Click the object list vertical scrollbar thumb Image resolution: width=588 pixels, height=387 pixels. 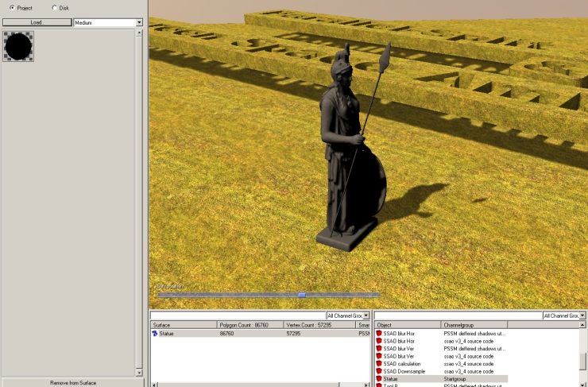pyautogui.click(x=582, y=361)
